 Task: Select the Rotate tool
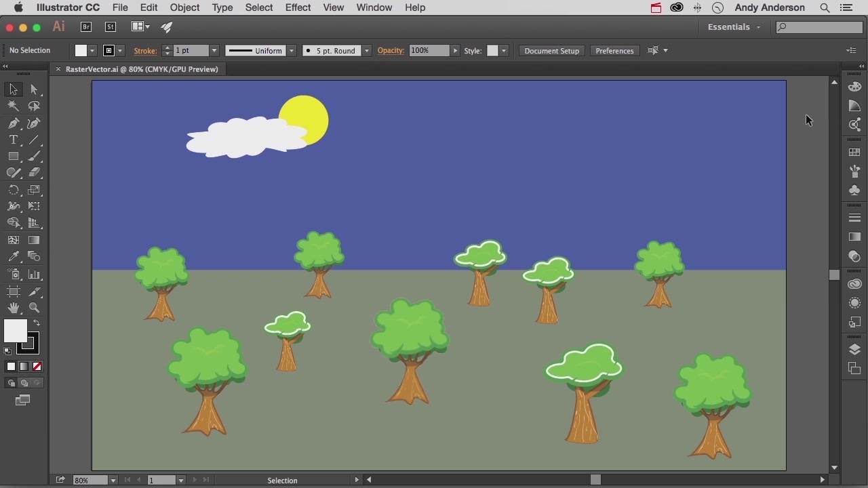[x=13, y=190]
